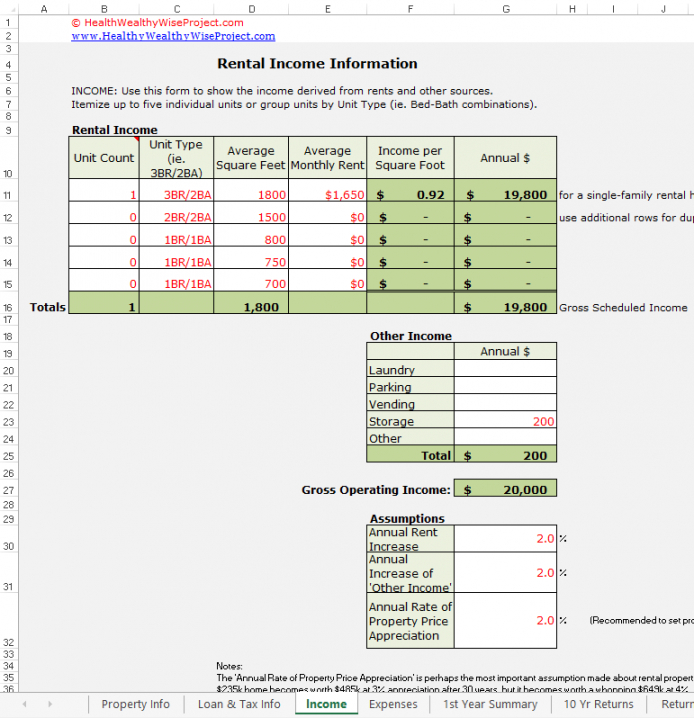Select the 10 Yr Returns tab
This screenshot has height=718, width=694.
(598, 704)
